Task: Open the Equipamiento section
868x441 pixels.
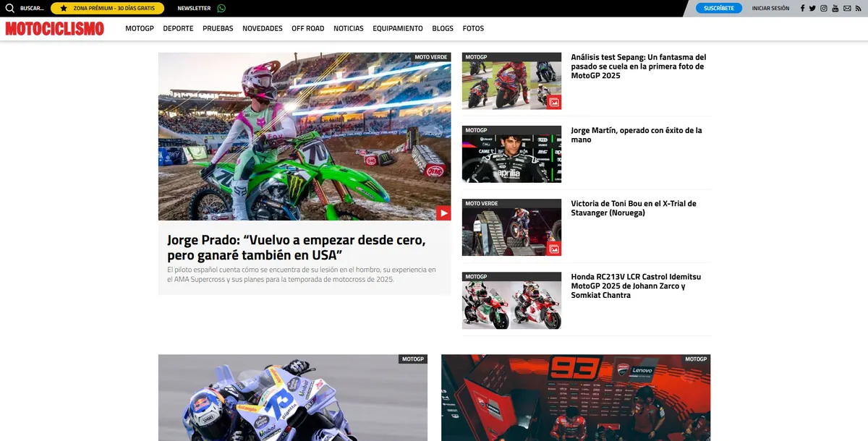Action: click(398, 28)
